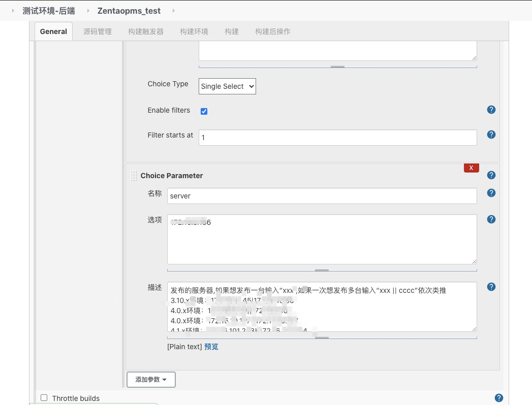Click the 选项 options textarea
Viewport: 532px width, 405px height.
(322, 239)
